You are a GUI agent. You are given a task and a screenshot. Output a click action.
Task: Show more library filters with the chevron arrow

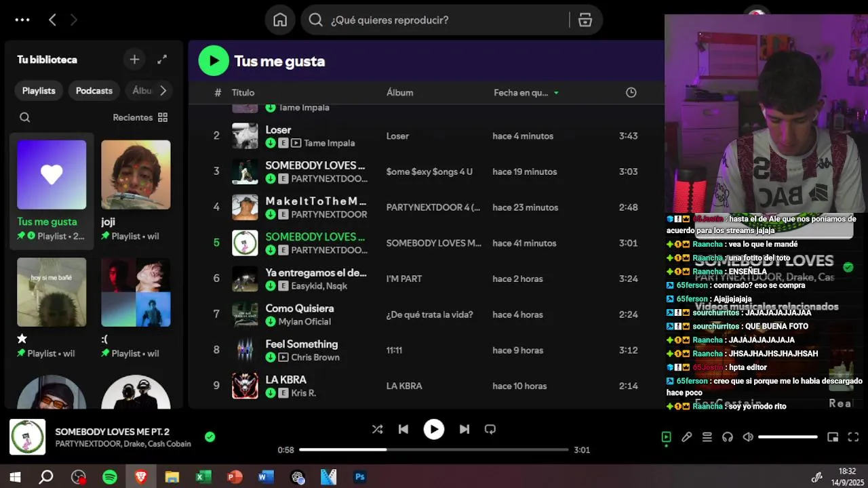(x=163, y=90)
